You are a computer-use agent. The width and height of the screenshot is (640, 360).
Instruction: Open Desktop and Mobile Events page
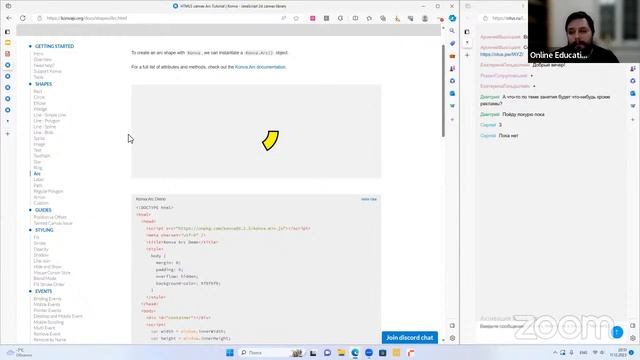coord(58,316)
